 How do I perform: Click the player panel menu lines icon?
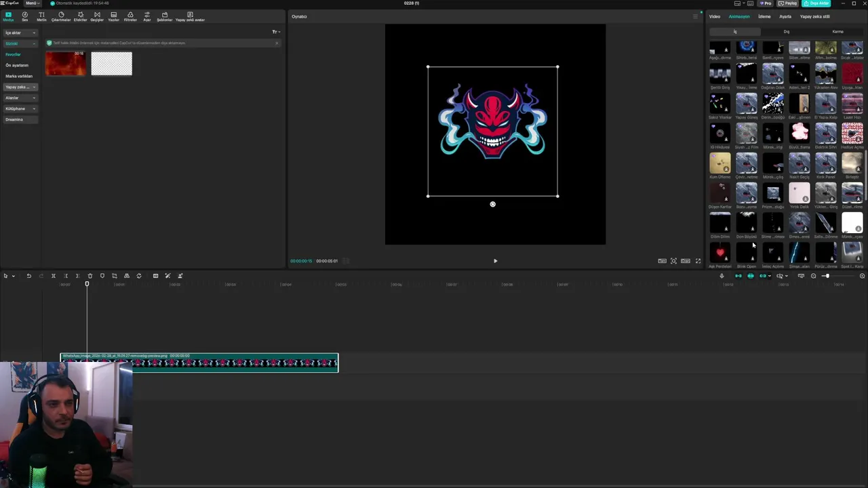pyautogui.click(x=695, y=16)
